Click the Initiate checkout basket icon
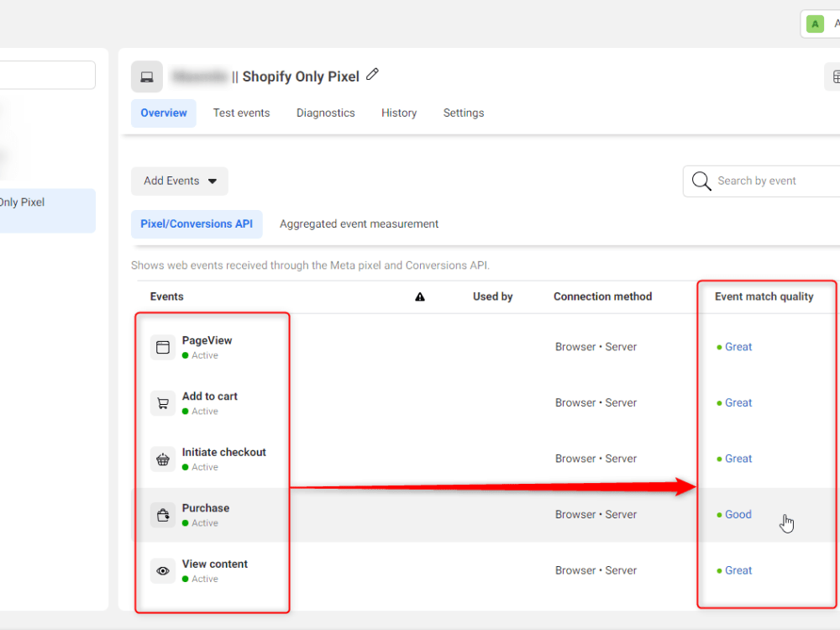Viewport: 840px width, 630px height. 163,459
